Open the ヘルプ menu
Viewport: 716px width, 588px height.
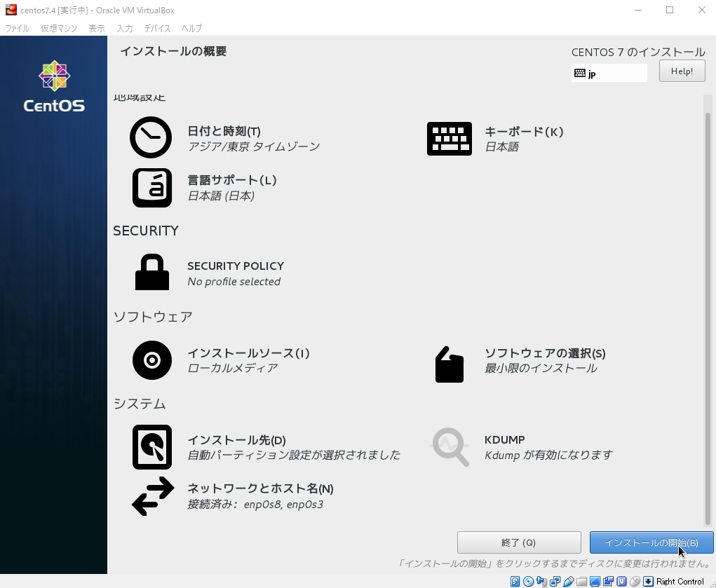[191, 28]
